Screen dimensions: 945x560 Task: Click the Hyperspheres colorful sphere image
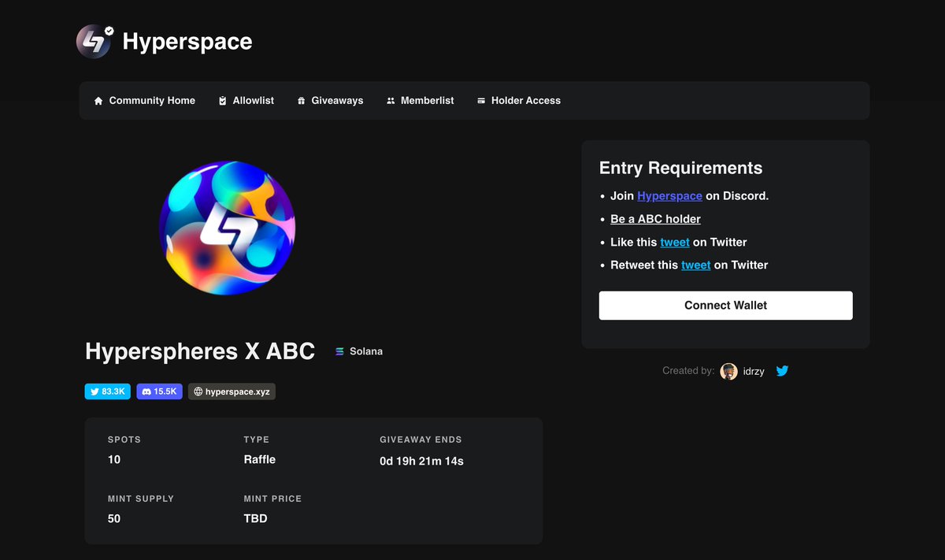pyautogui.click(x=228, y=228)
